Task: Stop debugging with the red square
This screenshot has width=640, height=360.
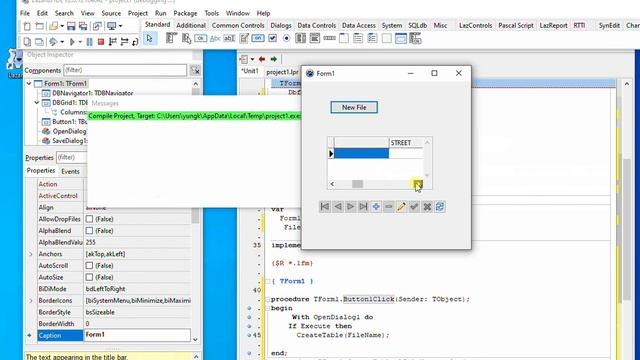Action: pyautogui.click(x=101, y=42)
